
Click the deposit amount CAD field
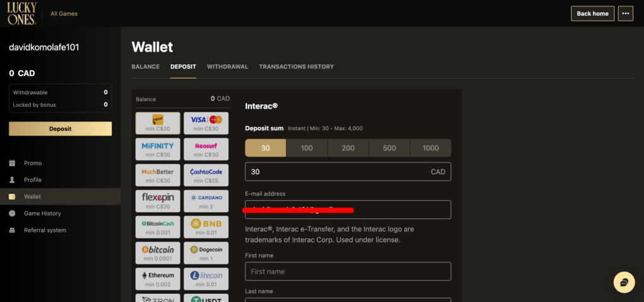pyautogui.click(x=348, y=172)
